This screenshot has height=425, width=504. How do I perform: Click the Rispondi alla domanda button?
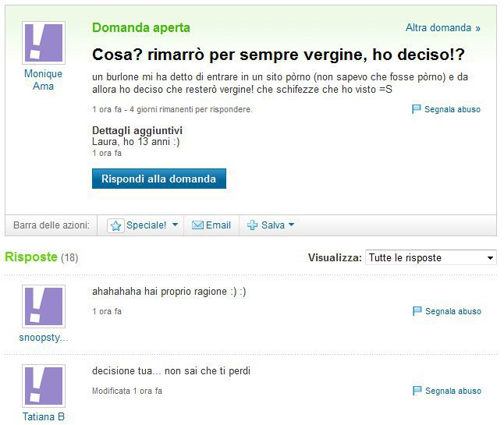159,179
